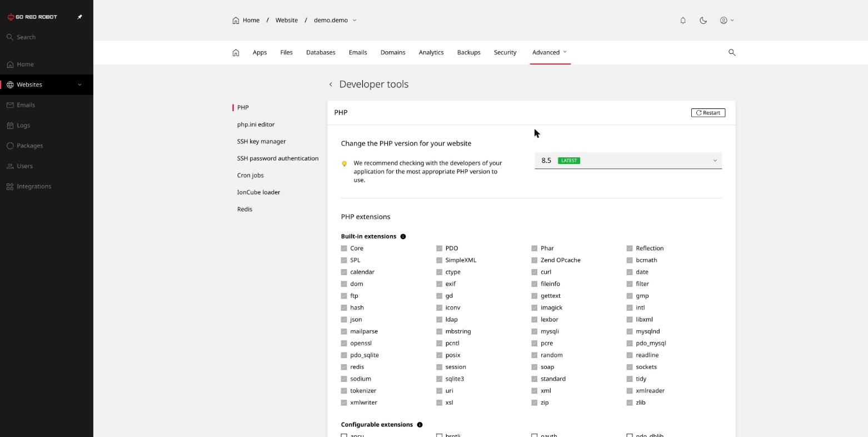The height and width of the screenshot is (437, 868).
Task: Switch to the Domains tab
Action: coord(393,52)
